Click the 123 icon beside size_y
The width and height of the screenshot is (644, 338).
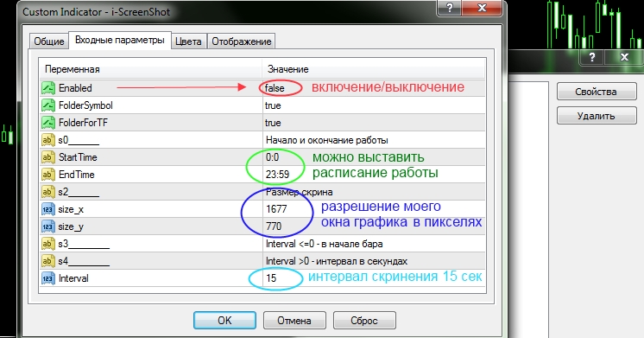48,226
